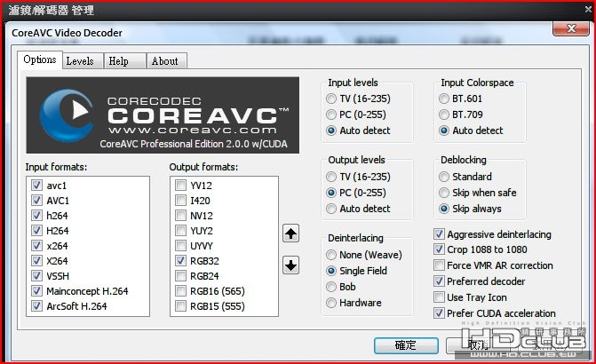Close the CoreAVC Video Decoder dialog

tap(571, 28)
